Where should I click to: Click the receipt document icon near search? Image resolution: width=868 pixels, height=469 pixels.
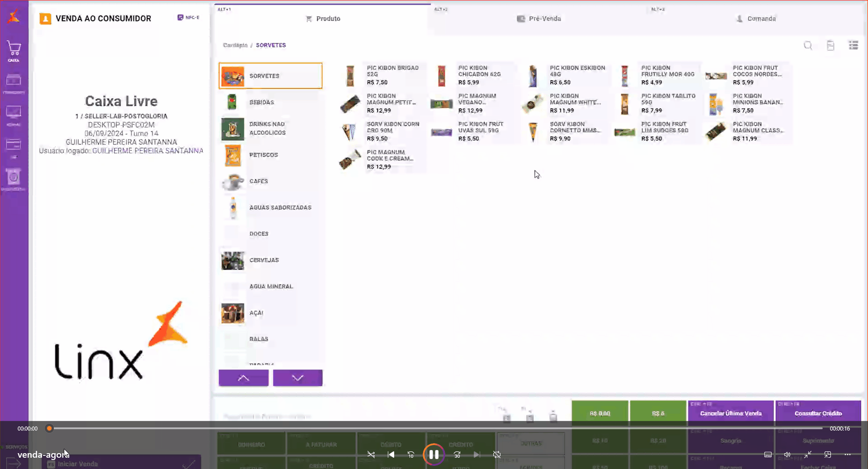click(830, 45)
